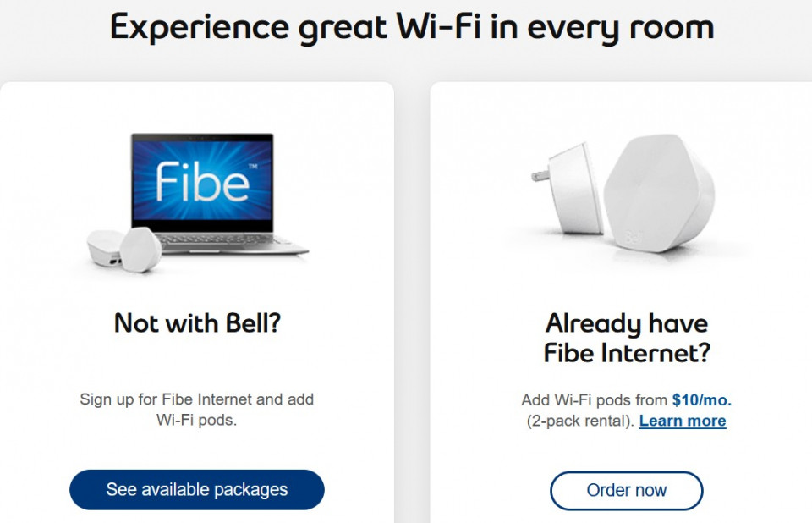
Task: Click the "Experience great Wi-Fi in every room" title
Action: (x=412, y=27)
